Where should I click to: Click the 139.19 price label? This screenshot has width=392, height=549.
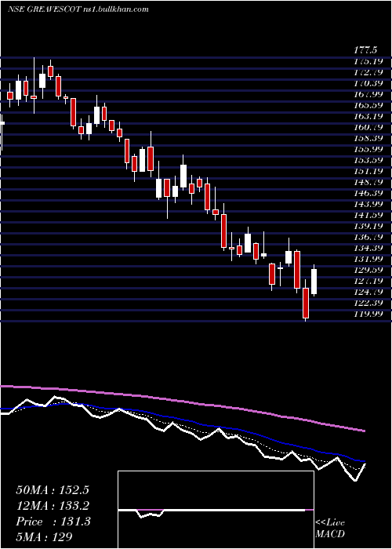point(369,225)
